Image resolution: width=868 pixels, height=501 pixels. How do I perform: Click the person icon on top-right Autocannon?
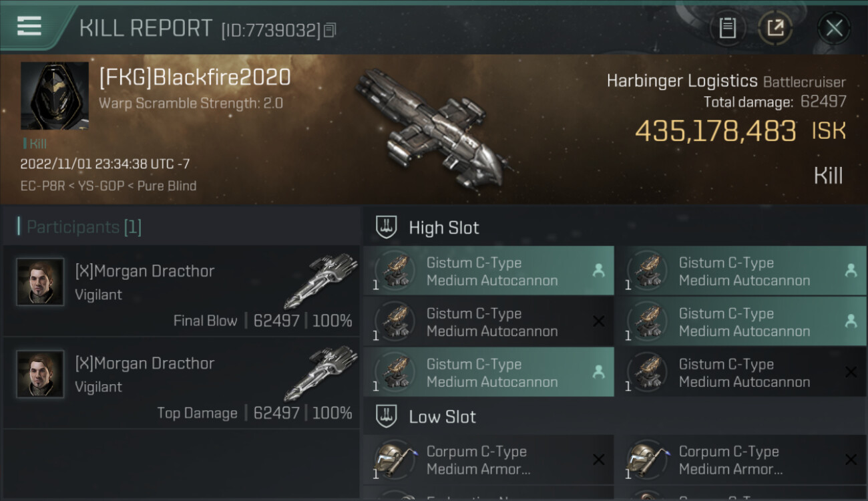[851, 271]
